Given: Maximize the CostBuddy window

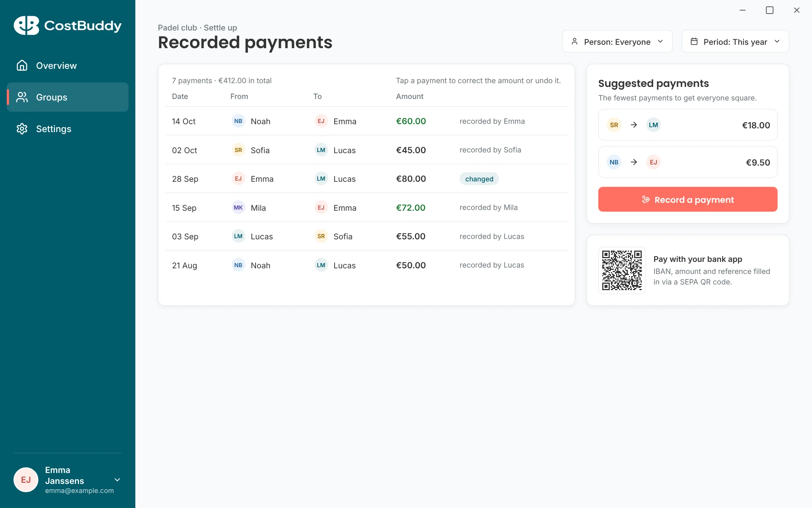Looking at the screenshot, I should 770,10.
